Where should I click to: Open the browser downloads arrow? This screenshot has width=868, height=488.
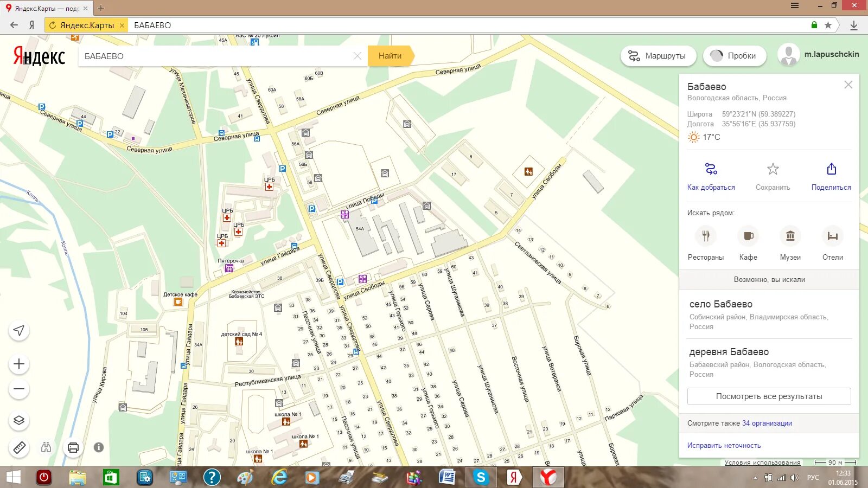[x=853, y=25]
